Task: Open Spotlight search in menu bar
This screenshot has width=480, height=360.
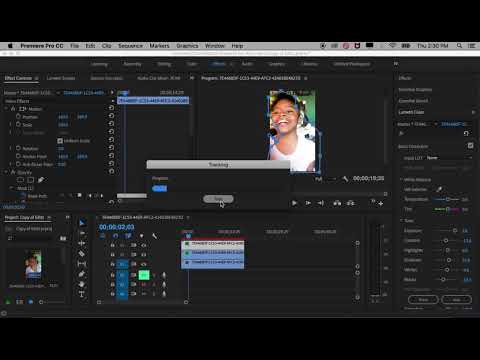Action: [459, 46]
